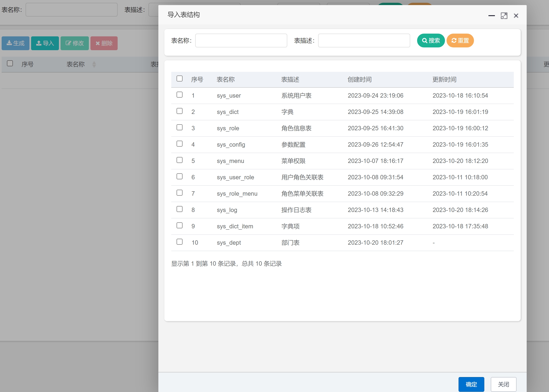Click the 更新时间 column header in dialog
The width and height of the screenshot is (549, 392).
[x=444, y=79]
